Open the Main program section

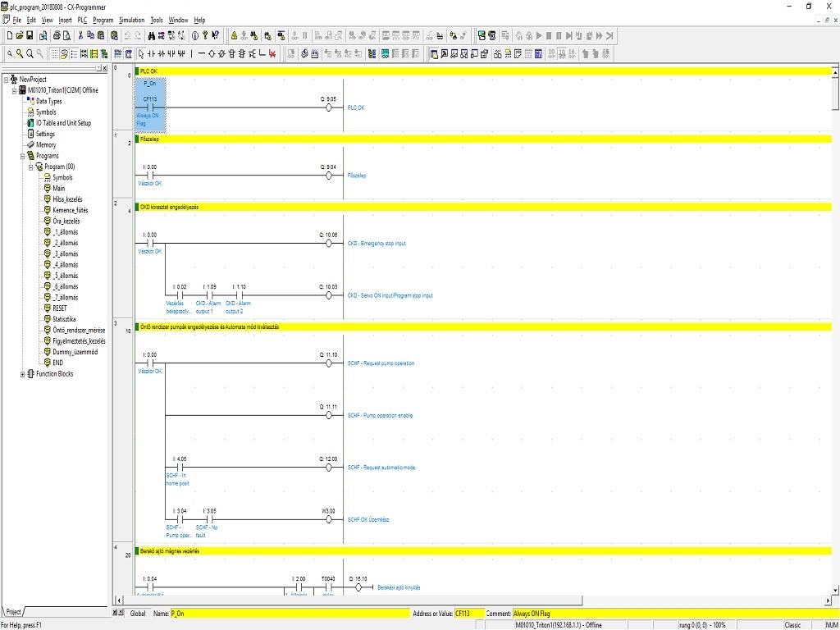pyautogui.click(x=59, y=189)
